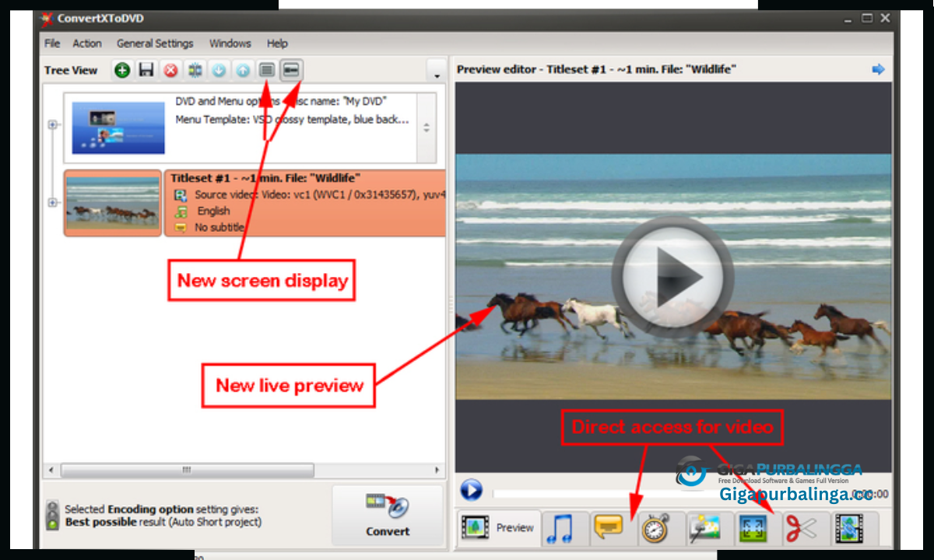This screenshot has height=560, width=934.
Task: Open the red scissors cut tab
Action: coord(800,529)
